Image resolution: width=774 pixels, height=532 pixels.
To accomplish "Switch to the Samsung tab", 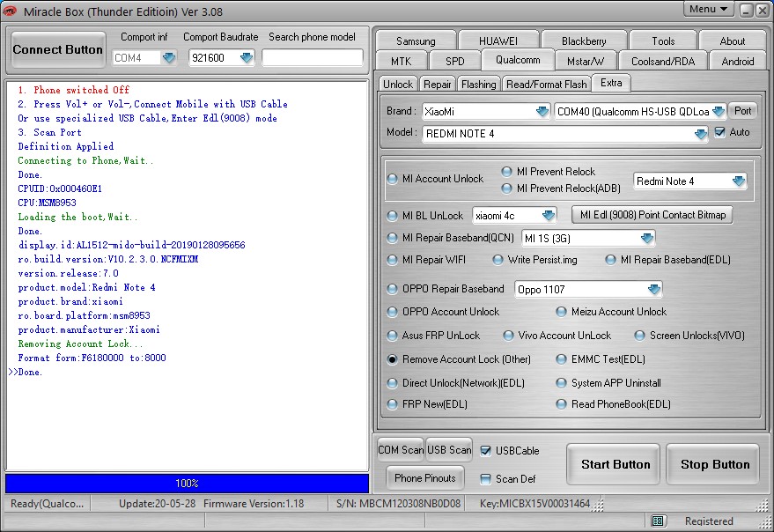I will [x=416, y=41].
